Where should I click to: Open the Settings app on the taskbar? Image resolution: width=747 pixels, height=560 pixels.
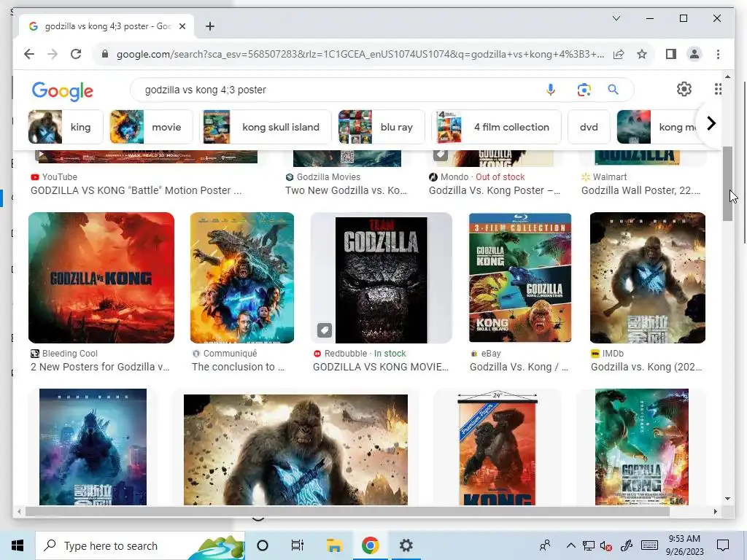tap(406, 545)
